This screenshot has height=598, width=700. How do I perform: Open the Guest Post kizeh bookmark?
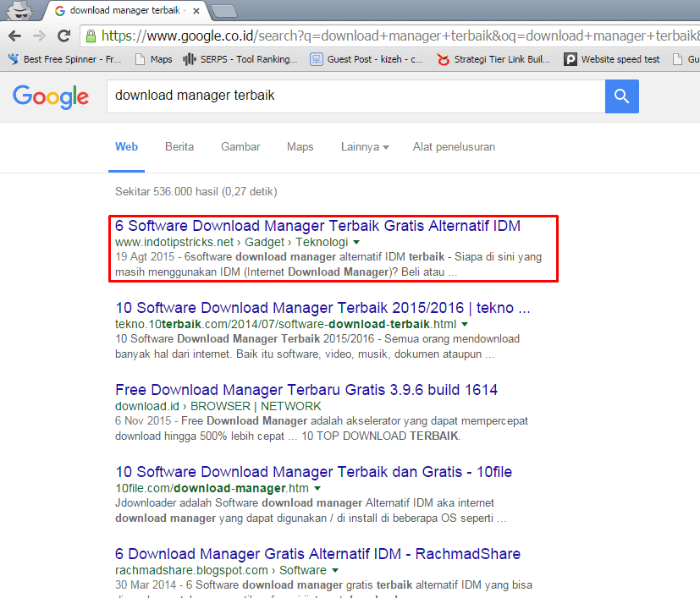(366, 59)
